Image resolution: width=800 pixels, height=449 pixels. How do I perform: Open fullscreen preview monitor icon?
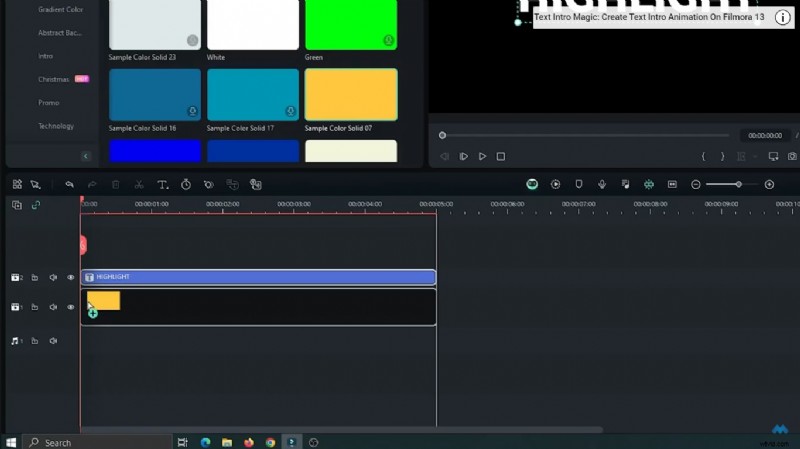tap(773, 156)
